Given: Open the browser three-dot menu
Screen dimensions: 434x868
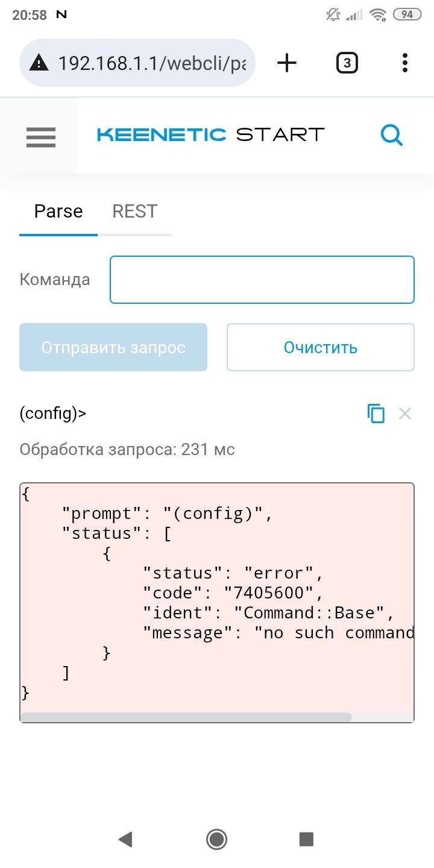Looking at the screenshot, I should click(x=404, y=63).
